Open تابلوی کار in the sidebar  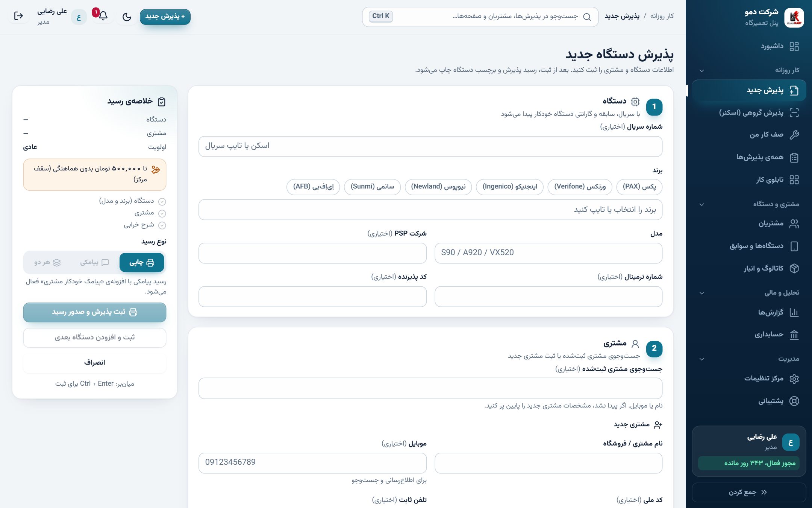pyautogui.click(x=748, y=179)
